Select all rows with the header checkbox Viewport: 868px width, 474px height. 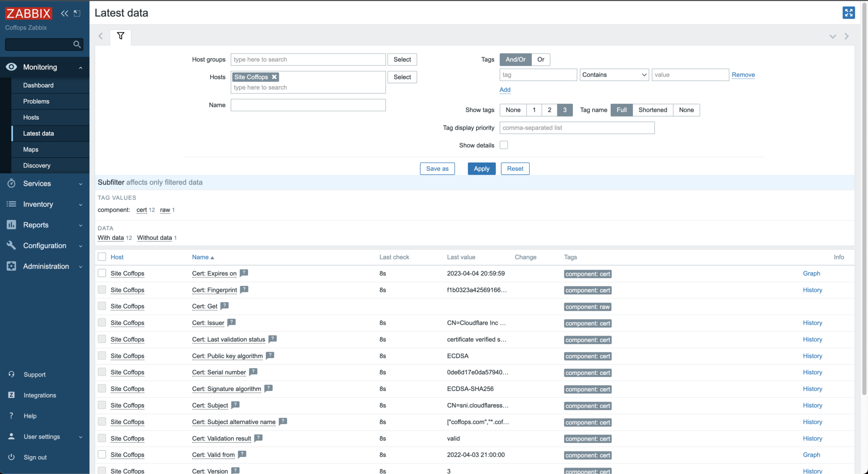(x=102, y=257)
